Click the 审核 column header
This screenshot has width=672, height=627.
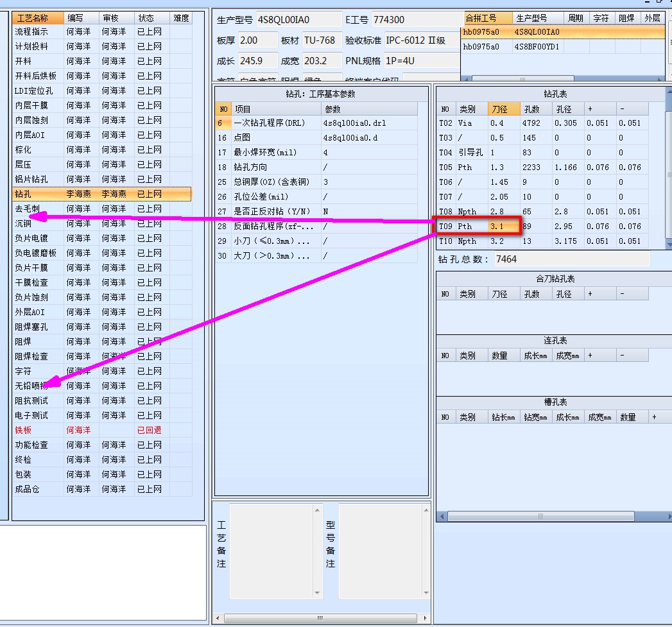(x=117, y=18)
